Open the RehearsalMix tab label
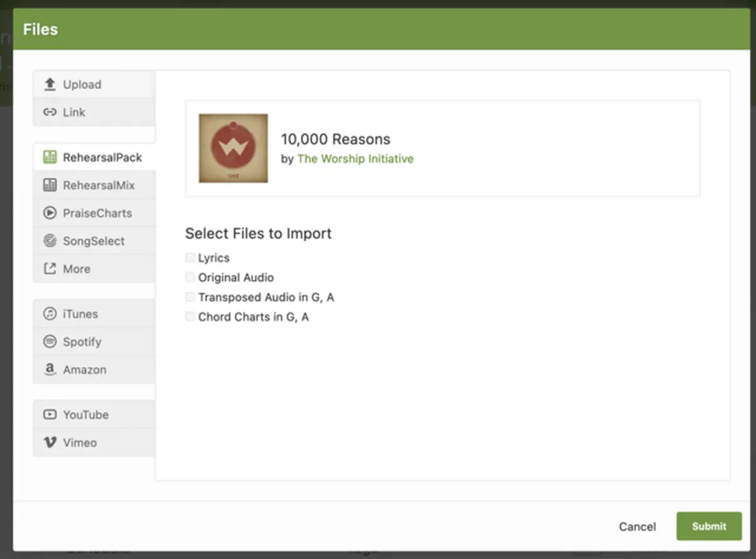This screenshot has width=756, height=559. pos(99,185)
